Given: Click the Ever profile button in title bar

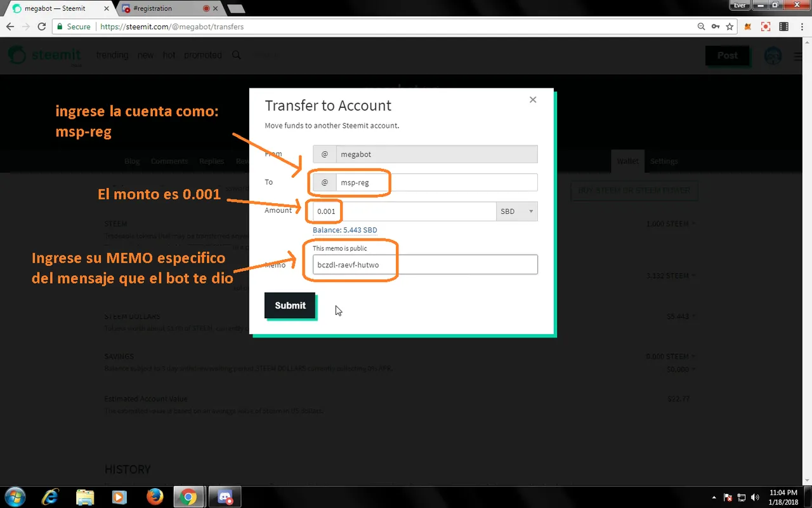Looking at the screenshot, I should point(740,5).
